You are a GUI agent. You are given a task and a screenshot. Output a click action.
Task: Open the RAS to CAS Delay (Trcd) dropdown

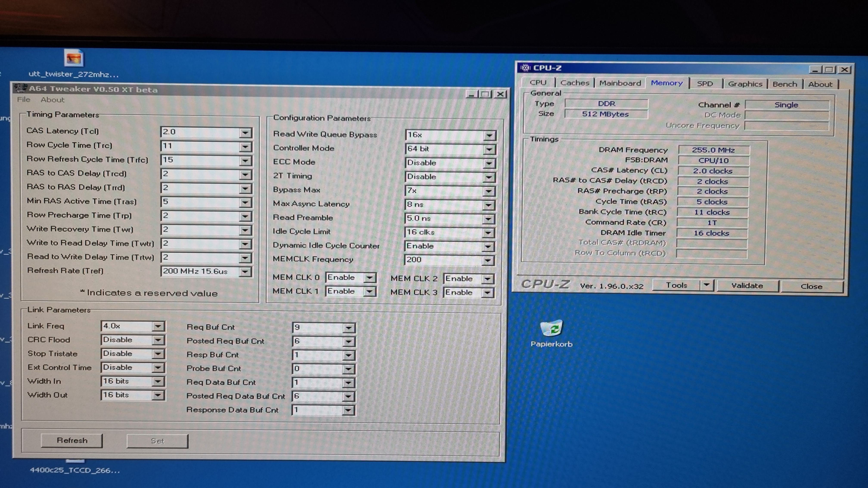click(x=245, y=175)
